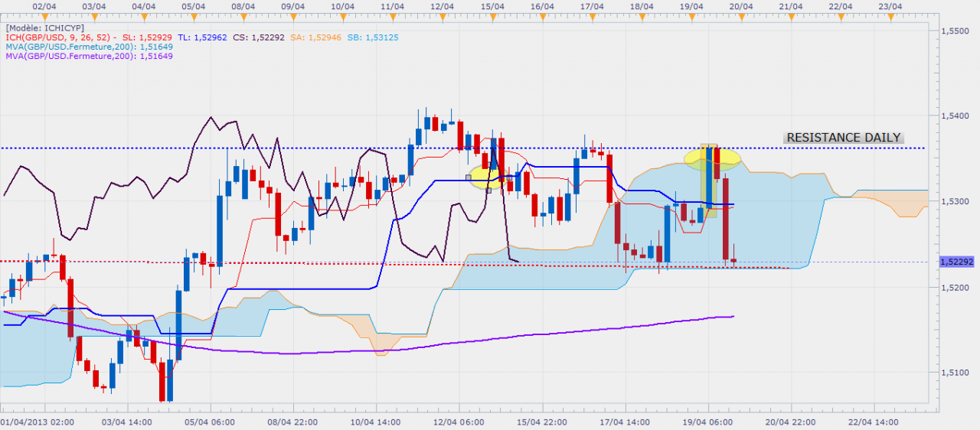This screenshot has width=980, height=430.
Task: Click the 17/04 14:00 time label
Action: 624,422
